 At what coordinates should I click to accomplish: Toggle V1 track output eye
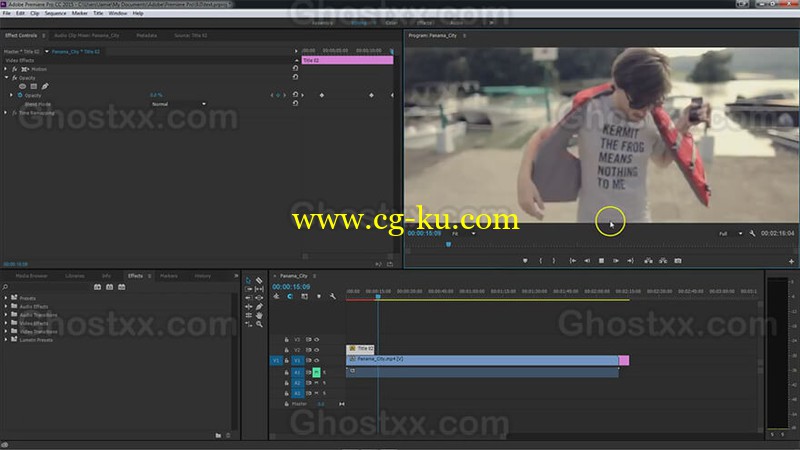(317, 360)
